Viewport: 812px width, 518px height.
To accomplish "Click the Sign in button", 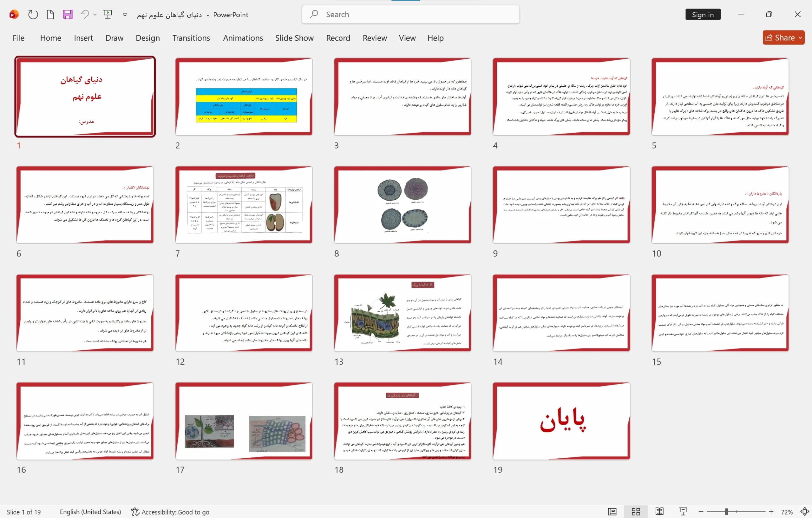I will point(703,15).
